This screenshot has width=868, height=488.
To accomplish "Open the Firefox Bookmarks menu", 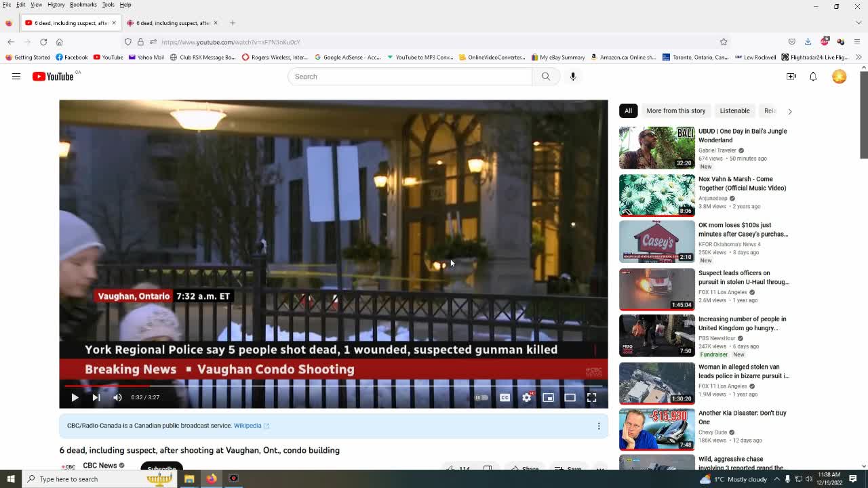I will coord(83,5).
